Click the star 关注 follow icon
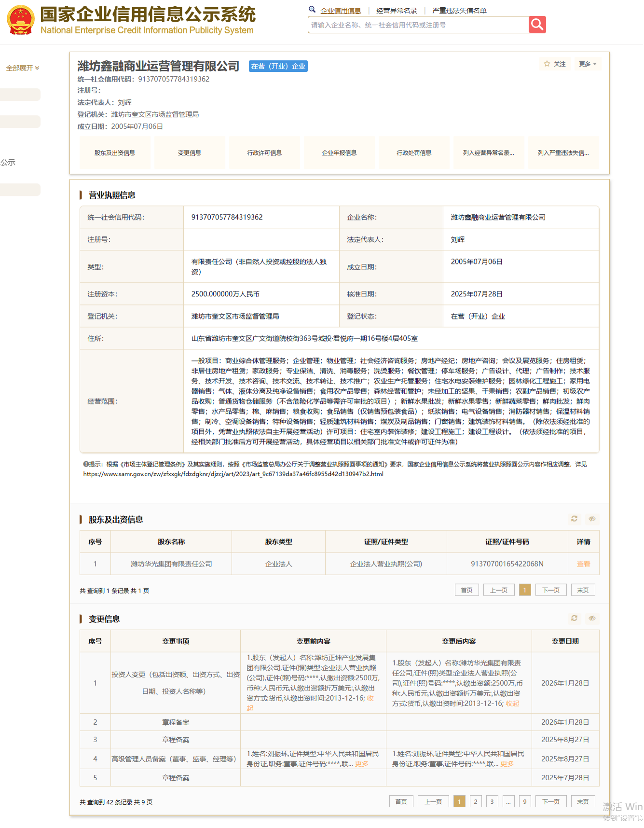Viewport: 644px width, 828px height. [547, 64]
